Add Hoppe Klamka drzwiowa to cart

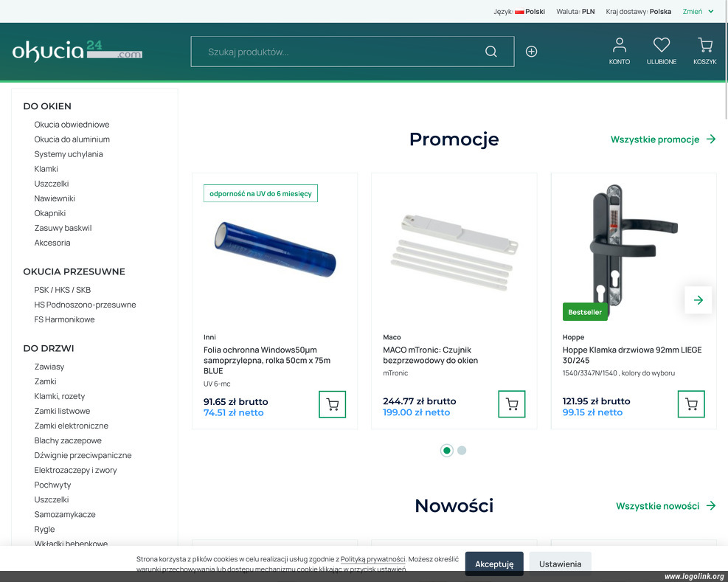[x=691, y=404]
